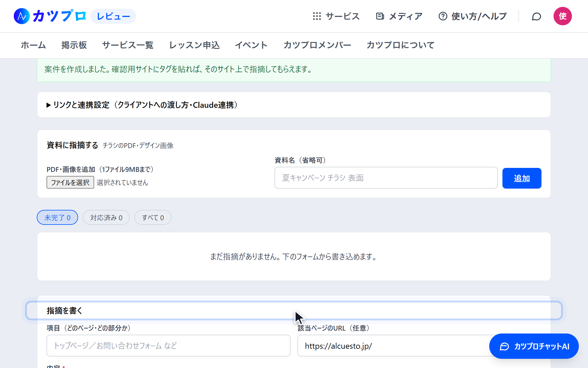Open the イベント page
Image resolution: width=588 pixels, height=368 pixels.
pyautogui.click(x=251, y=45)
